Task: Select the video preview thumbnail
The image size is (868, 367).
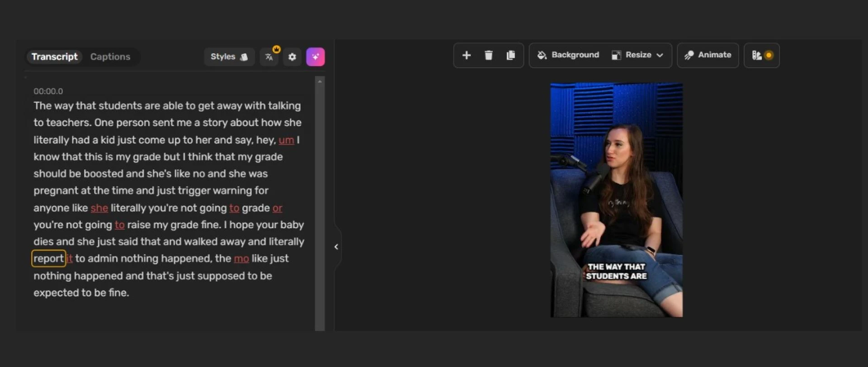Action: point(616,200)
